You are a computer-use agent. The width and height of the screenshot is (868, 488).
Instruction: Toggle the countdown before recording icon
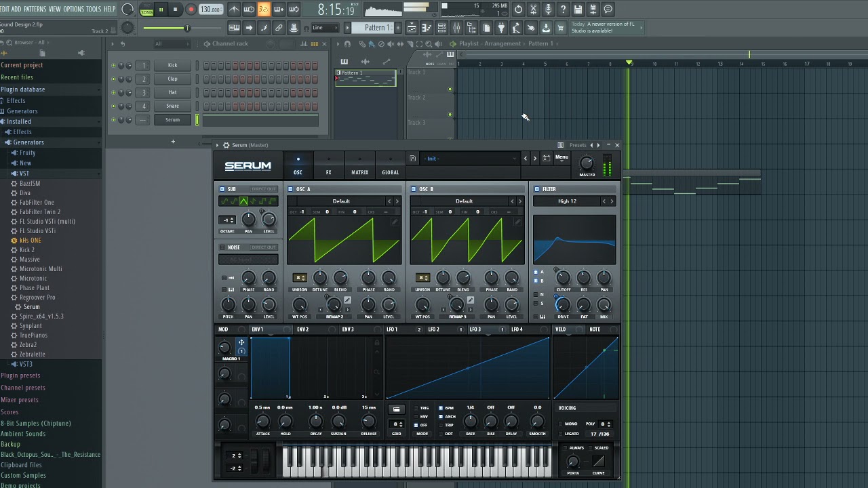[264, 9]
